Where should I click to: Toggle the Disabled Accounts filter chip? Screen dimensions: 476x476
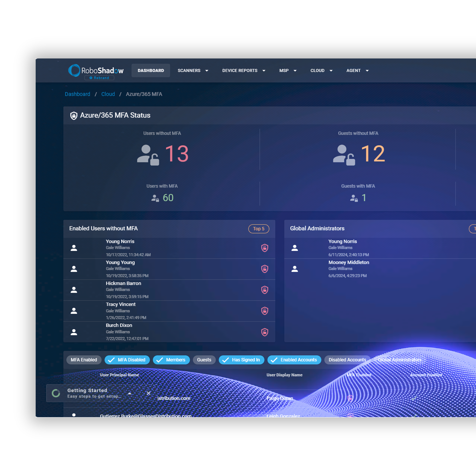pyautogui.click(x=347, y=360)
